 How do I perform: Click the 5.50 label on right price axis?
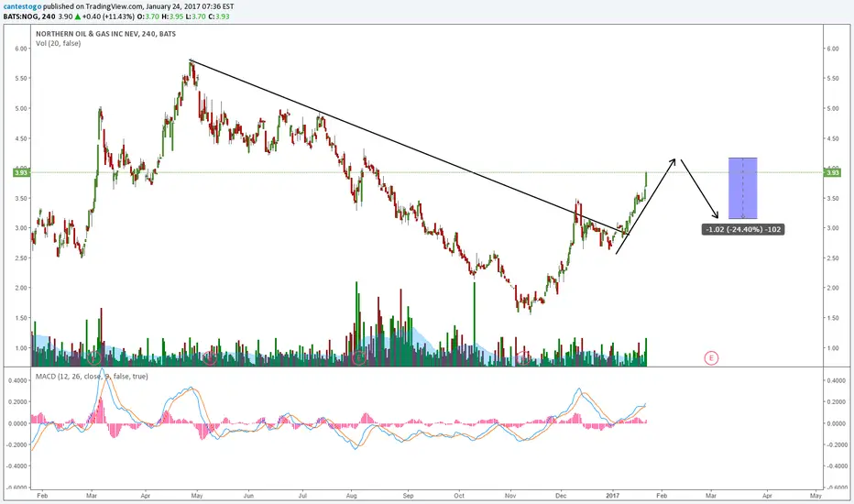(833, 79)
